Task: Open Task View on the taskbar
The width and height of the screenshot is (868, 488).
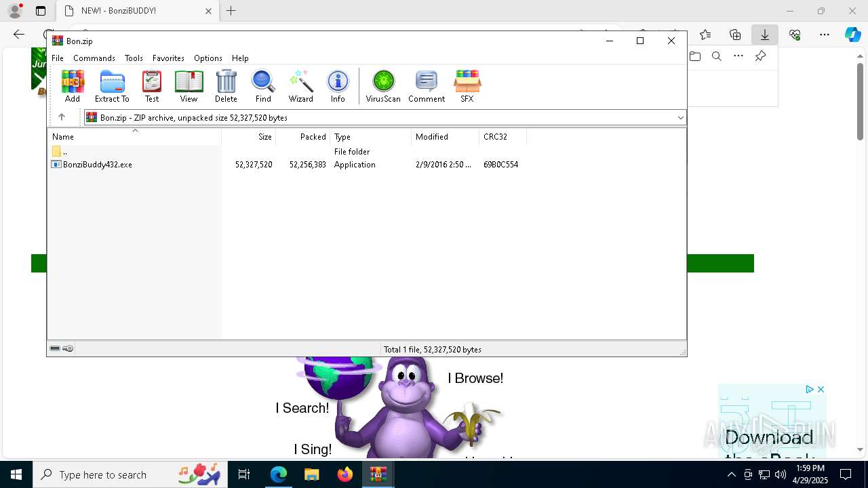Action: (244, 474)
